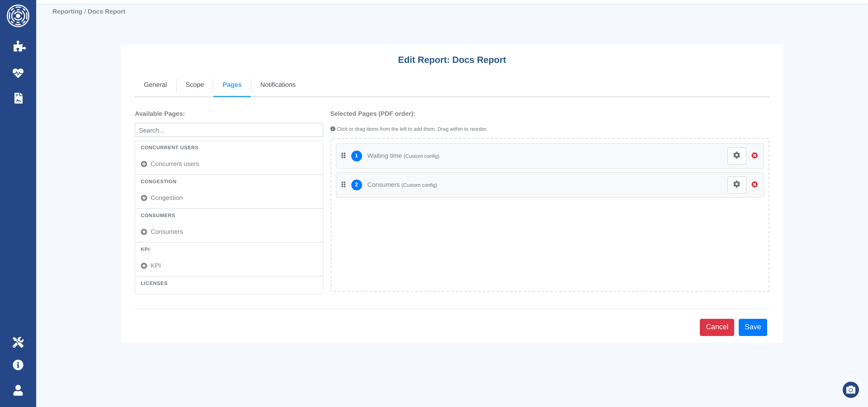Image resolution: width=868 pixels, height=407 pixels.
Task: Grab the drag handle of selected Consumers row
Action: tap(343, 185)
